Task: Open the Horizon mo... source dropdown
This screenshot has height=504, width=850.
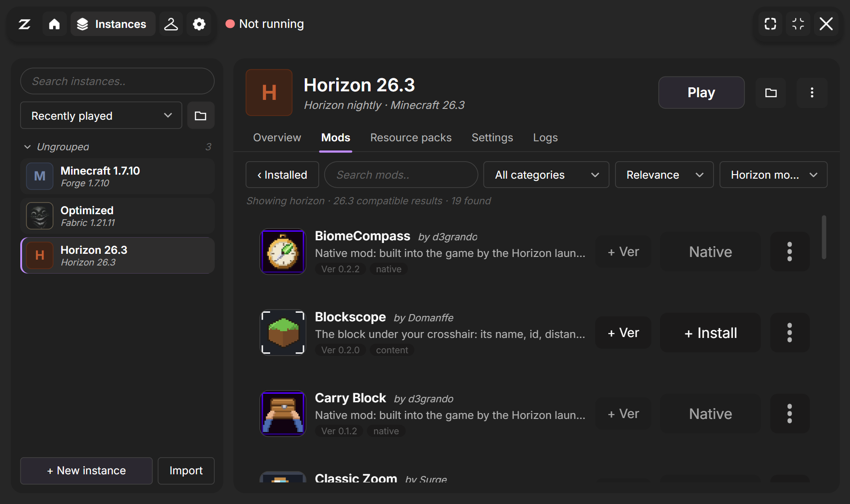Action: 773,175
